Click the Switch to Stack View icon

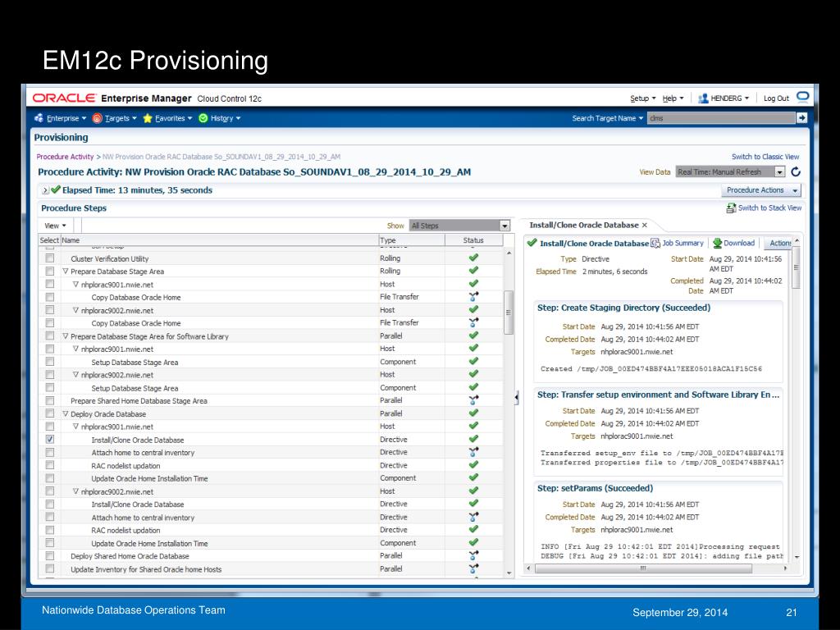[731, 208]
